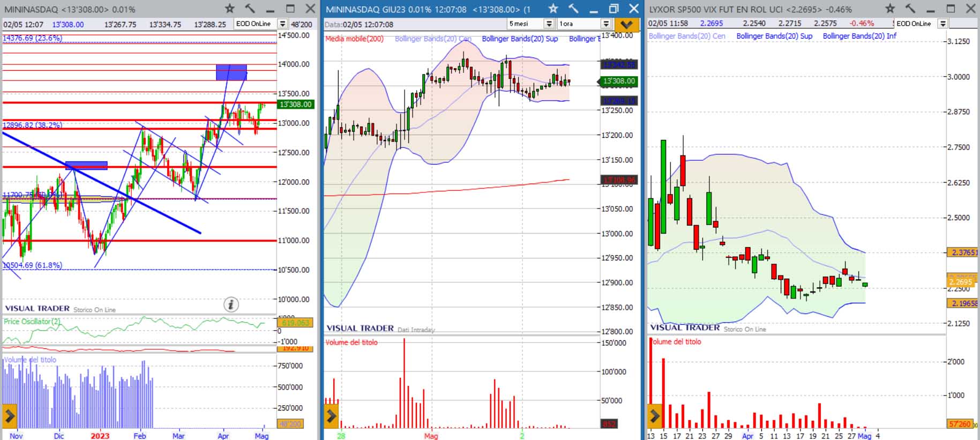980x440 pixels.
Task: Select Bollinger Bands(20) Inf label in LYXOR chart
Action: (x=859, y=36)
